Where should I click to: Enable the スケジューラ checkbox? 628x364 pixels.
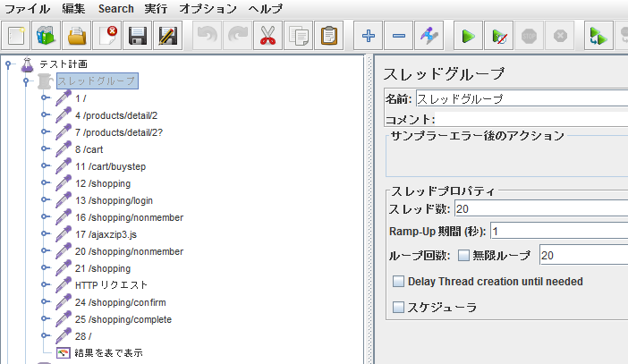(399, 308)
